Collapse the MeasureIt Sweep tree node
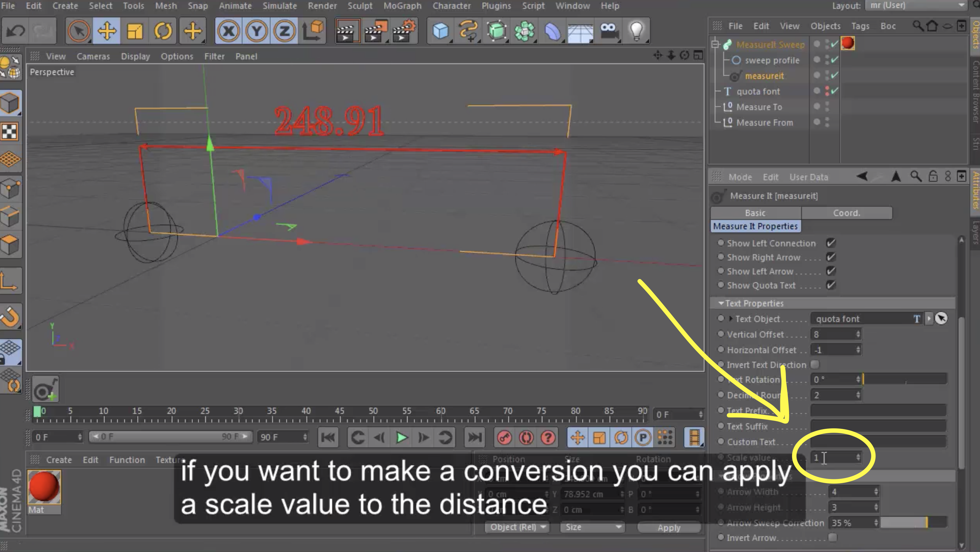The width and height of the screenshot is (980, 552). coord(715,44)
